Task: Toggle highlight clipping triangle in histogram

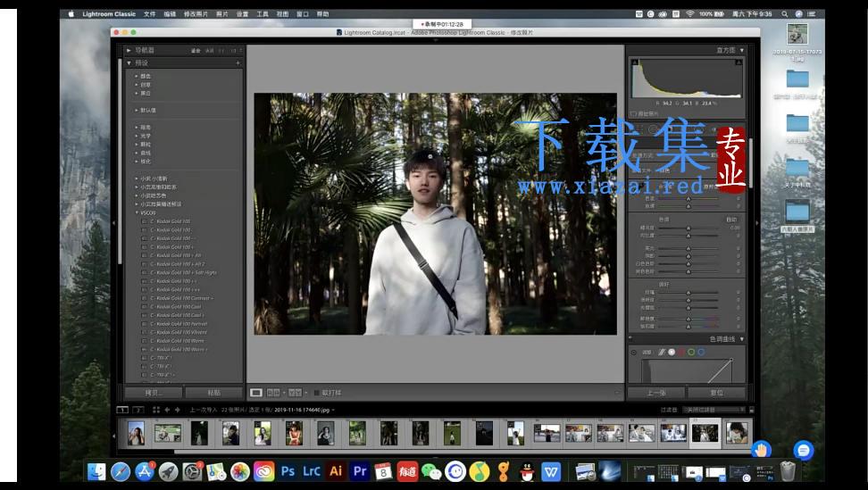Action: tap(739, 62)
